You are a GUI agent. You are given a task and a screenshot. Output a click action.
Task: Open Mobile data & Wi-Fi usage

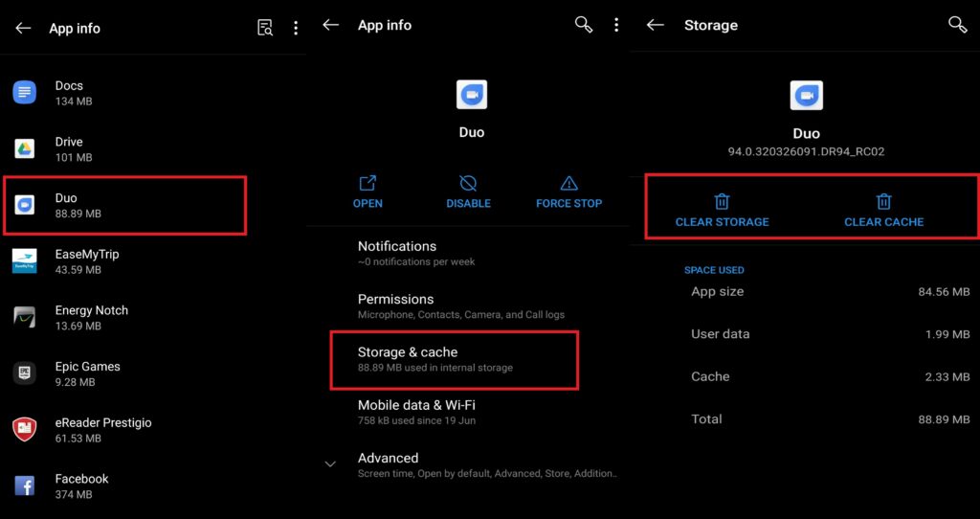472,412
